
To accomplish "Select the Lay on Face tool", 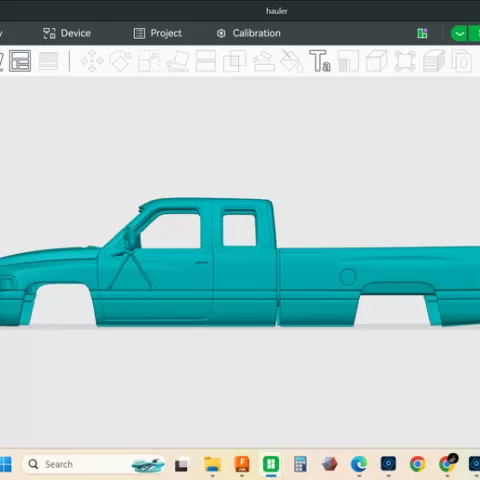I will click(x=178, y=61).
